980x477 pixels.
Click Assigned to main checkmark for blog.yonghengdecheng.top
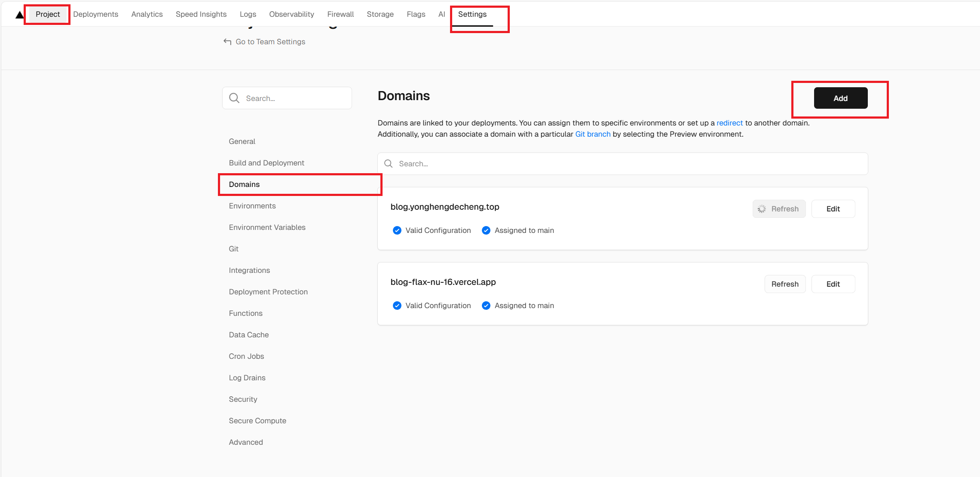tap(486, 230)
